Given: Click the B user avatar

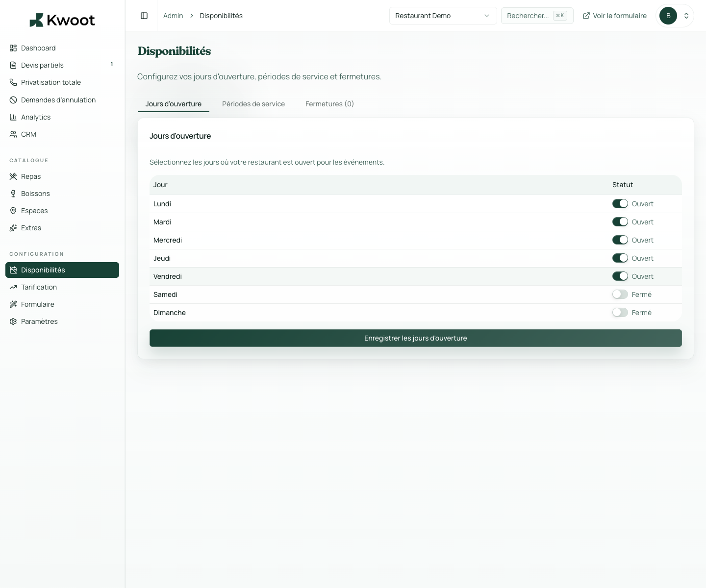Looking at the screenshot, I should click(668, 16).
